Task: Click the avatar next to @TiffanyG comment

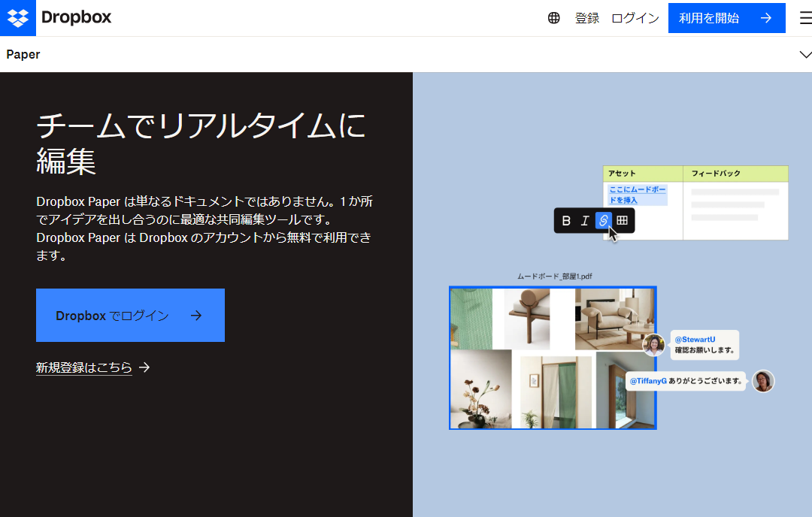Action: (x=763, y=382)
